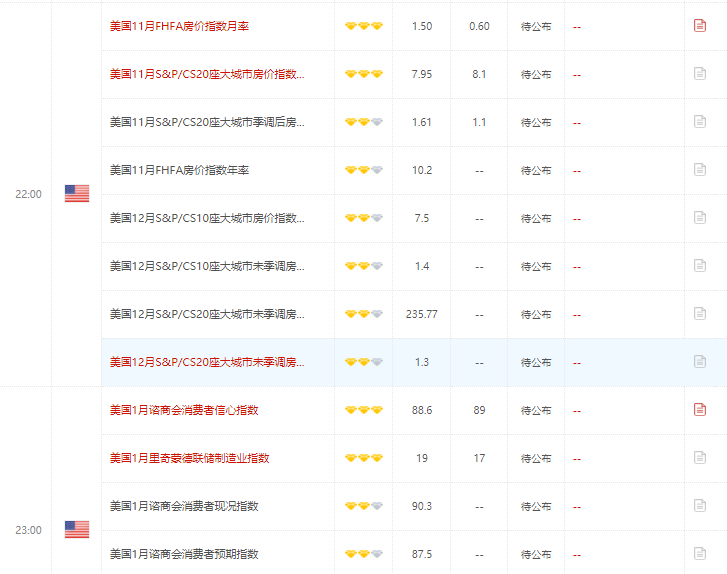Click document icon in the 235.77 row
727x574 pixels.
point(700,314)
